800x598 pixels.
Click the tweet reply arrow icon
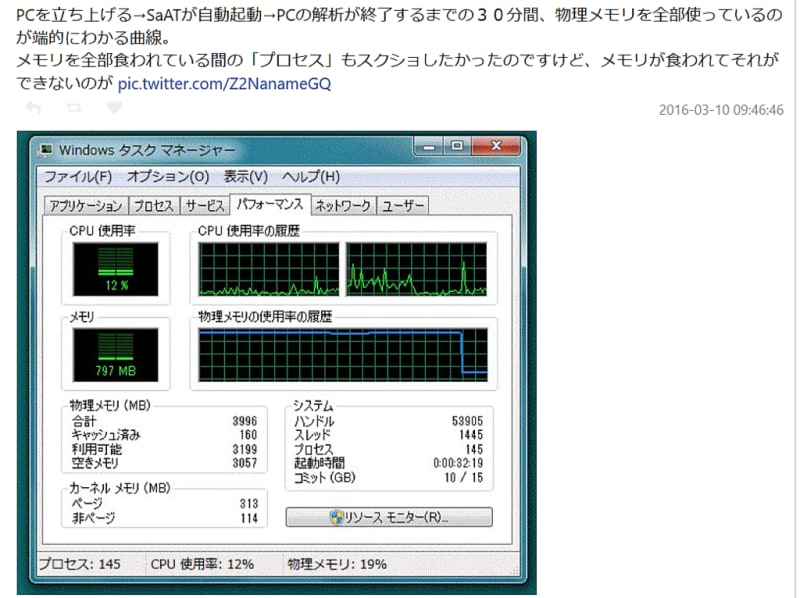[x=34, y=108]
